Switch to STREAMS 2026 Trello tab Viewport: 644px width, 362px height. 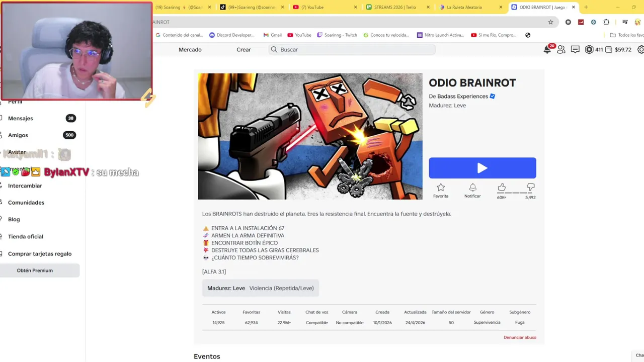pos(397,7)
